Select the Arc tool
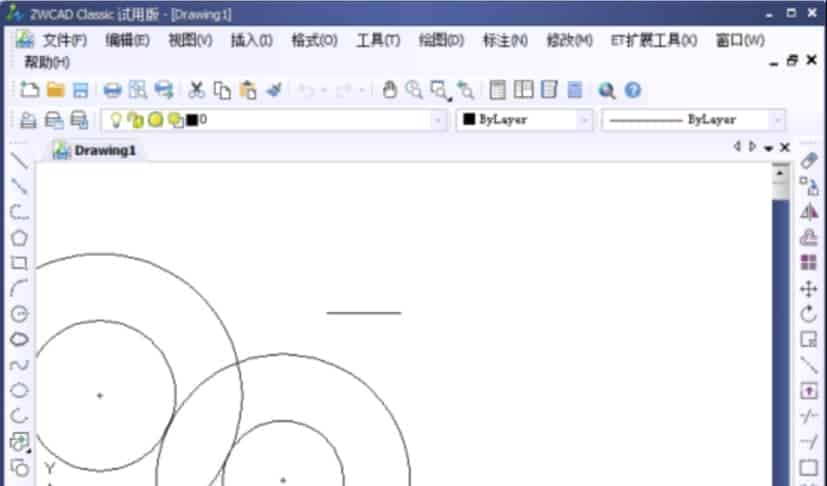 tap(20, 288)
